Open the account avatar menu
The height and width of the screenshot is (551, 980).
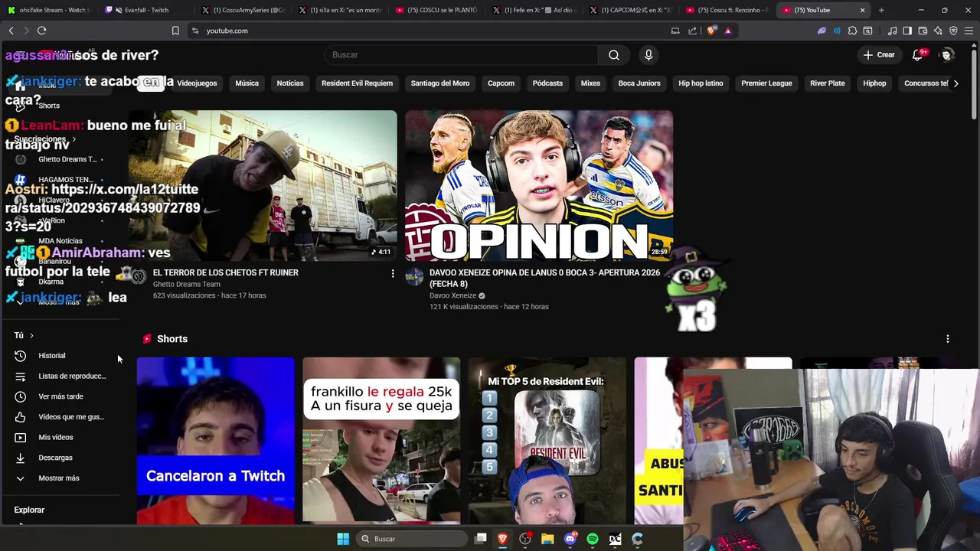947,55
